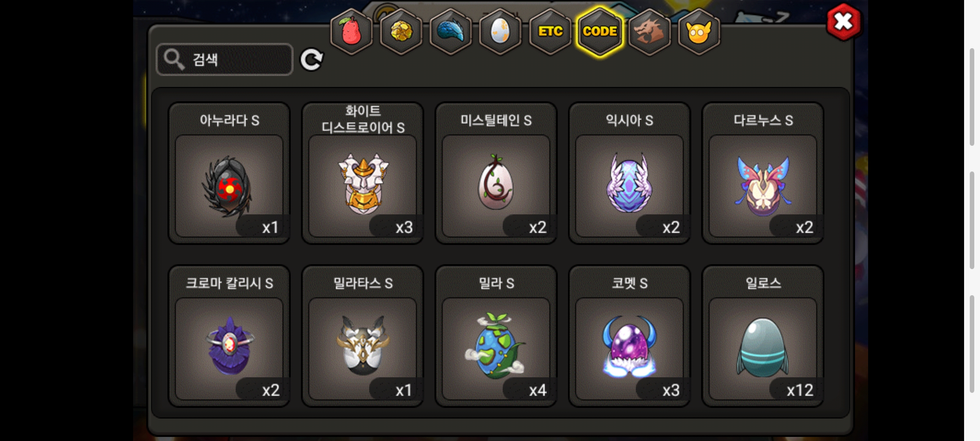Image resolution: width=980 pixels, height=441 pixels.
Task: Switch to the white egg category tab
Action: pyautogui.click(x=500, y=31)
